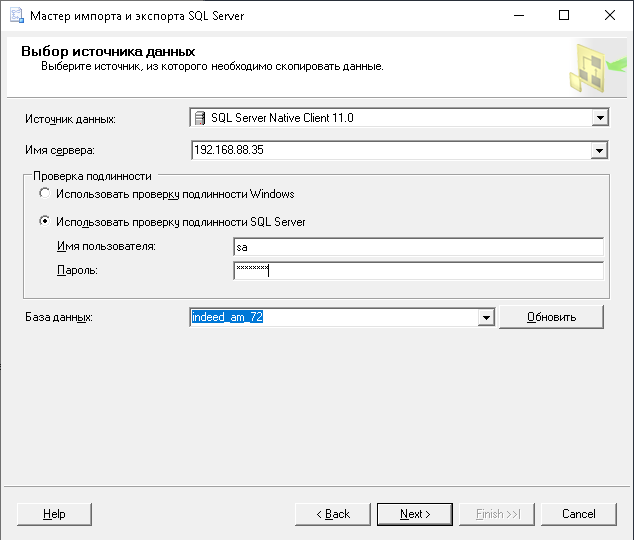Proceed with the Next button

414,514
